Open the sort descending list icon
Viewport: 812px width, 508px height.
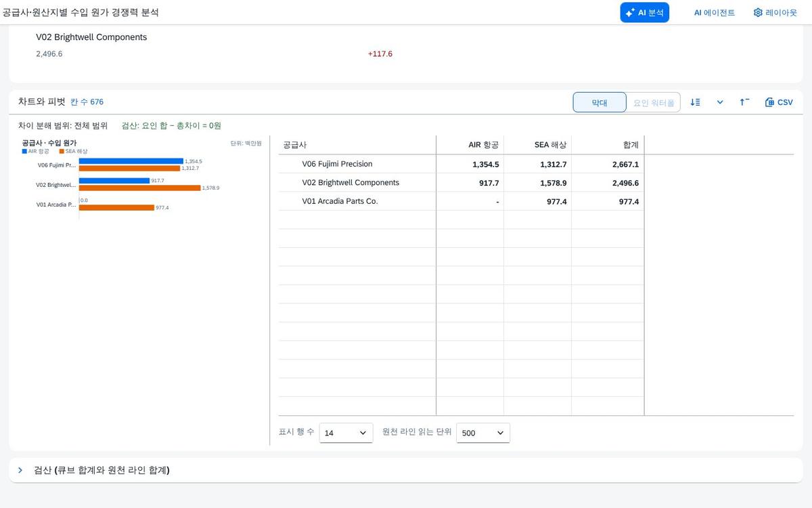pos(695,102)
